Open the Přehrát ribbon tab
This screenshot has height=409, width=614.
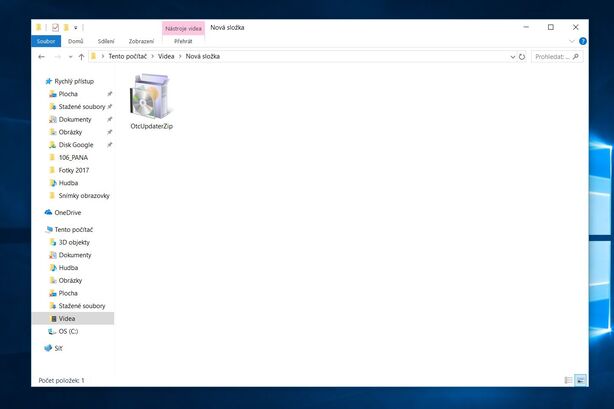(x=183, y=41)
